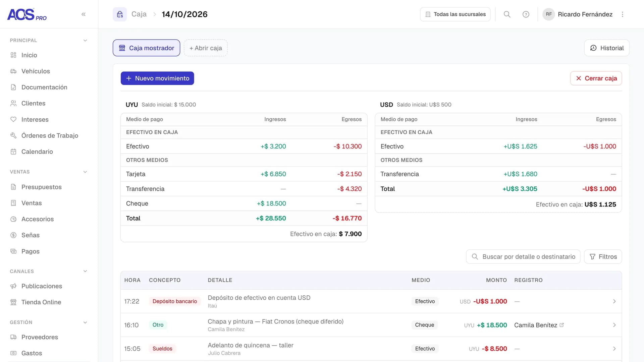Image resolution: width=644 pixels, height=362 pixels.
Task: Click the Abrir caja tab
Action: 206,48
